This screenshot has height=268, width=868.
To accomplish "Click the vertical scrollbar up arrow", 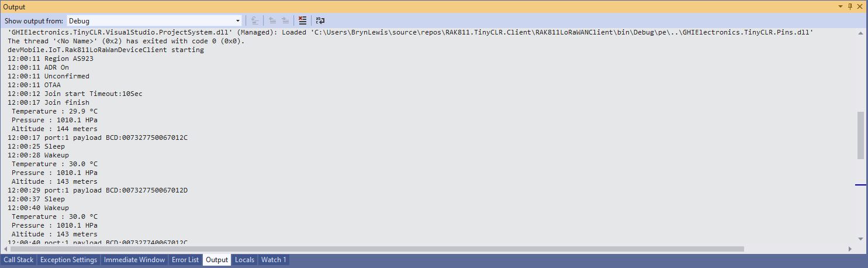I will click(x=860, y=33).
